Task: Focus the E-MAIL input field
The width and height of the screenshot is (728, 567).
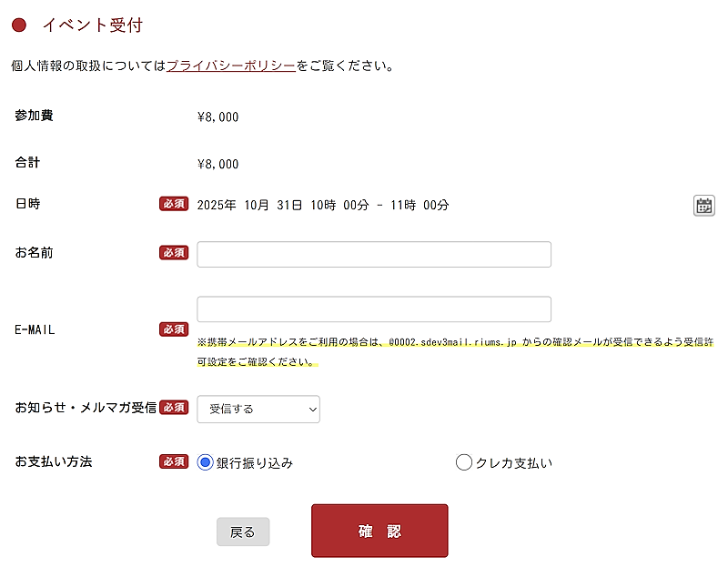Action: pyautogui.click(x=373, y=309)
